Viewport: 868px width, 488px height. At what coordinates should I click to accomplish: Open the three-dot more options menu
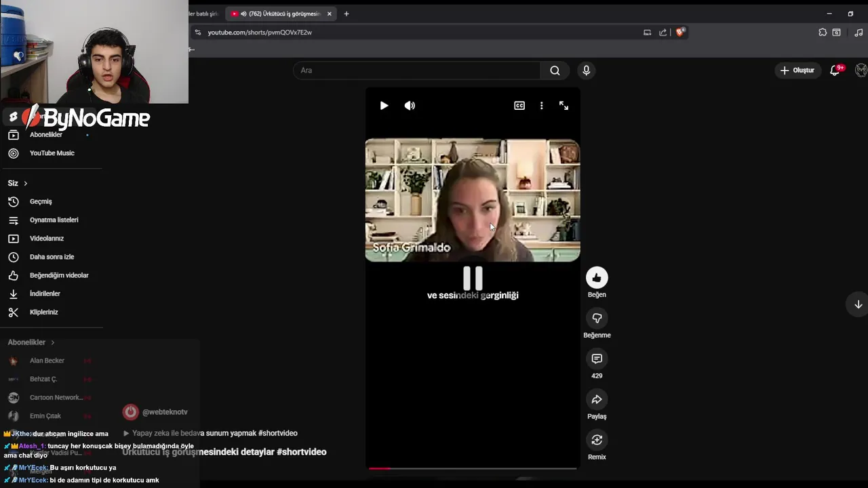coord(541,106)
